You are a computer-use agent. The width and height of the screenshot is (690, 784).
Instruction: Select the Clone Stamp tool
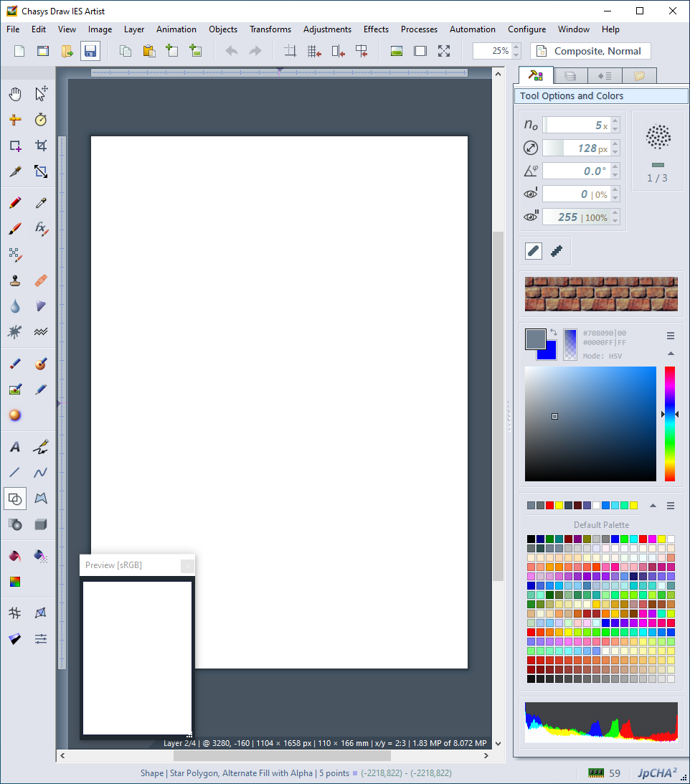pyautogui.click(x=15, y=280)
